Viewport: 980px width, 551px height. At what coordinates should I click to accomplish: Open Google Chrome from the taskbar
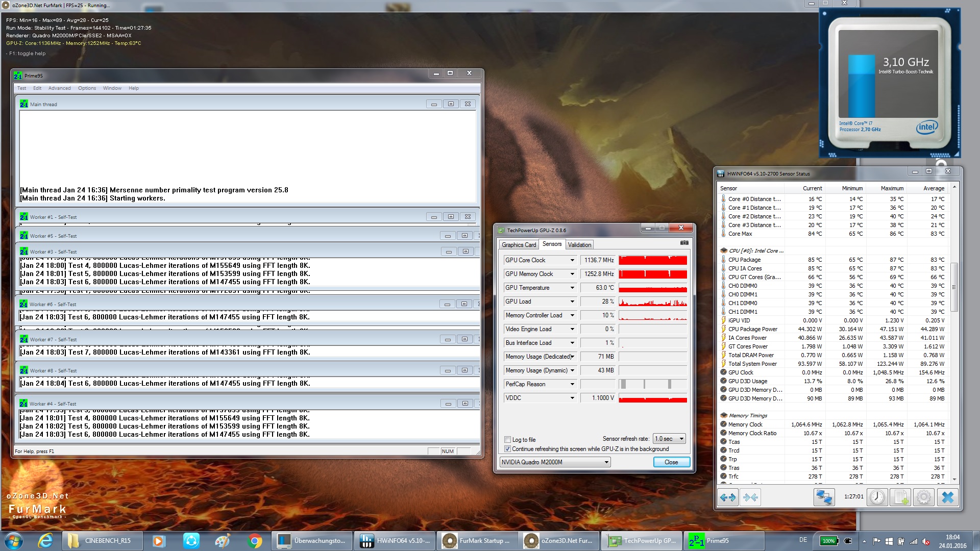[x=255, y=541]
